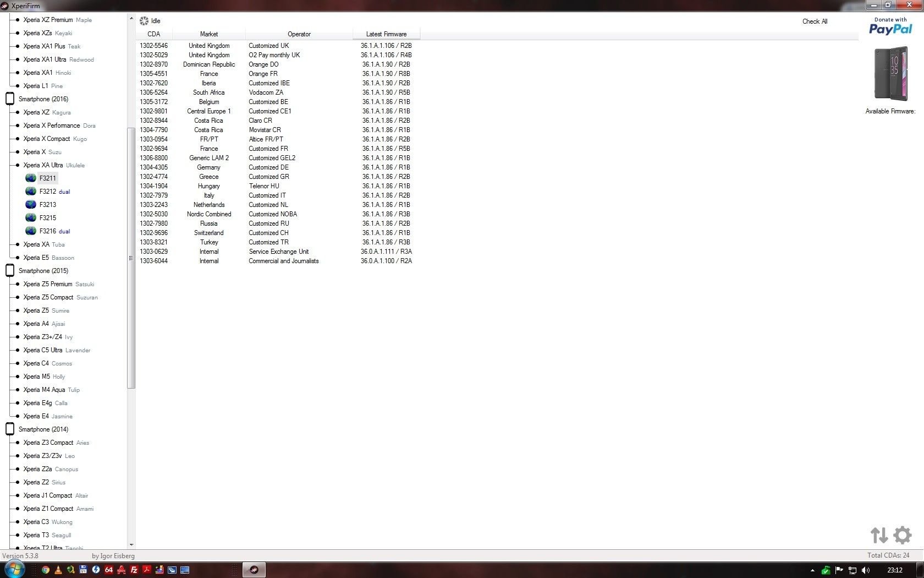The height and width of the screenshot is (578, 924).
Task: Click the Smartphone (2014) phone category icon
Action: point(10,429)
